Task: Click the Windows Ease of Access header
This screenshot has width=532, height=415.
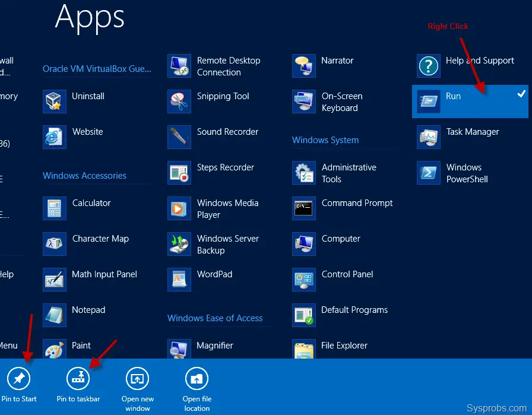Action: 215,318
